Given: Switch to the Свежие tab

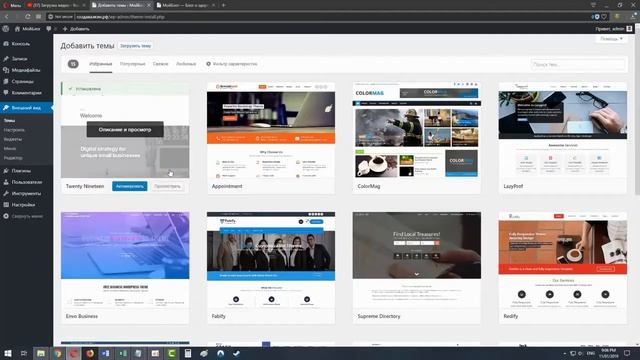Looking at the screenshot, I should pyautogui.click(x=160, y=64).
